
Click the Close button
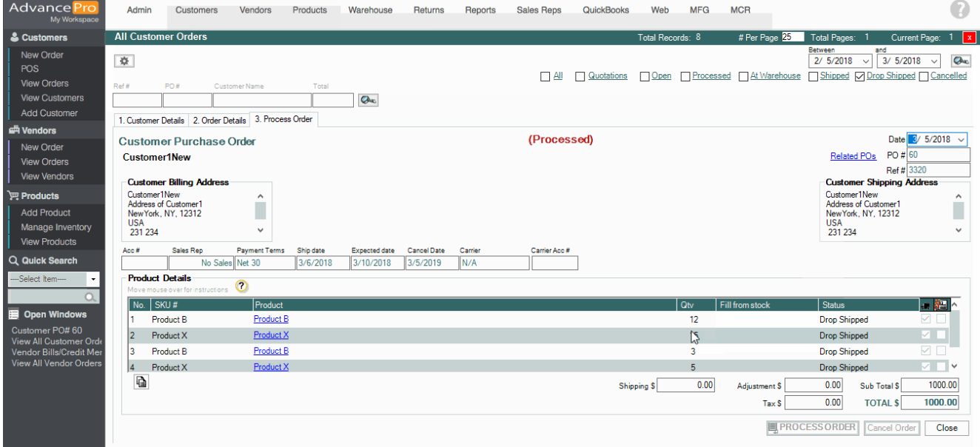coord(947,428)
